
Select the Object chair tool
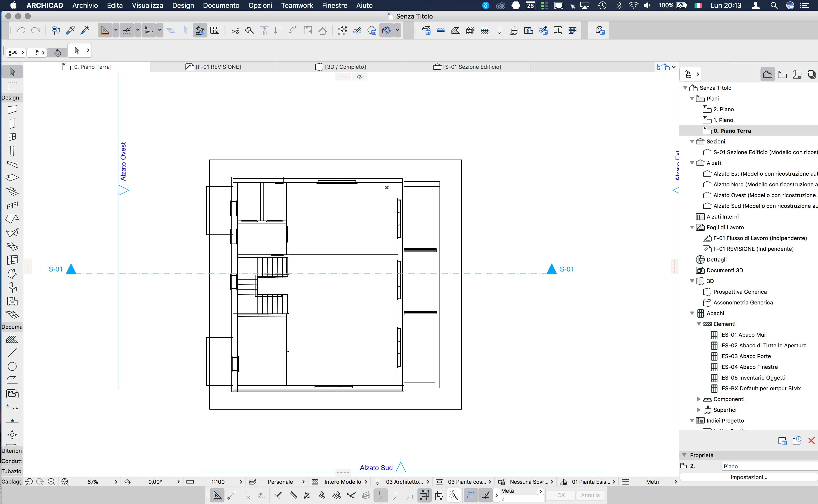(x=12, y=287)
